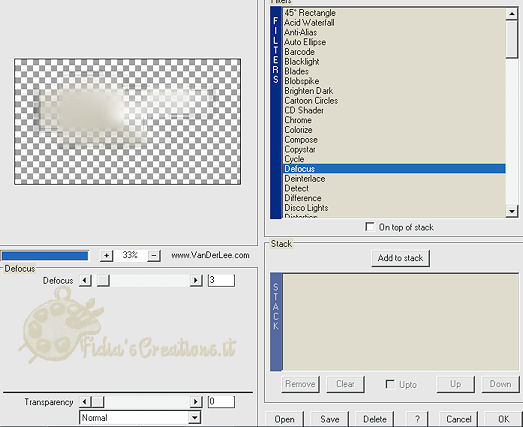Select the 45° Rectangle filter
This screenshot has width=523, height=427.
point(394,13)
